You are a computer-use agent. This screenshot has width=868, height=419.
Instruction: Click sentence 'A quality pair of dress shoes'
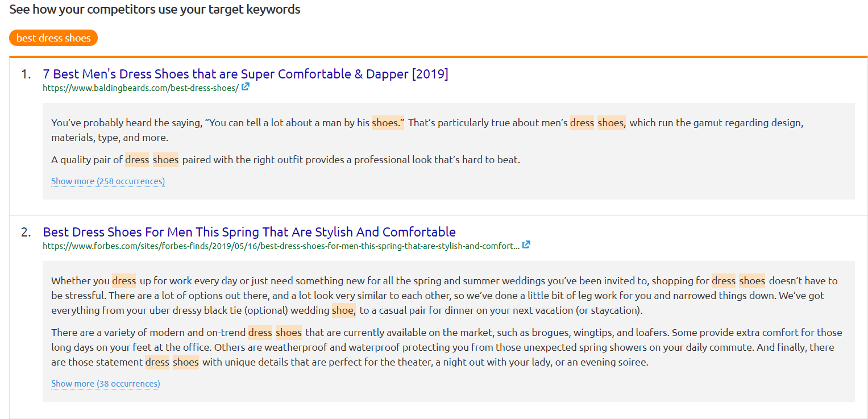point(286,160)
